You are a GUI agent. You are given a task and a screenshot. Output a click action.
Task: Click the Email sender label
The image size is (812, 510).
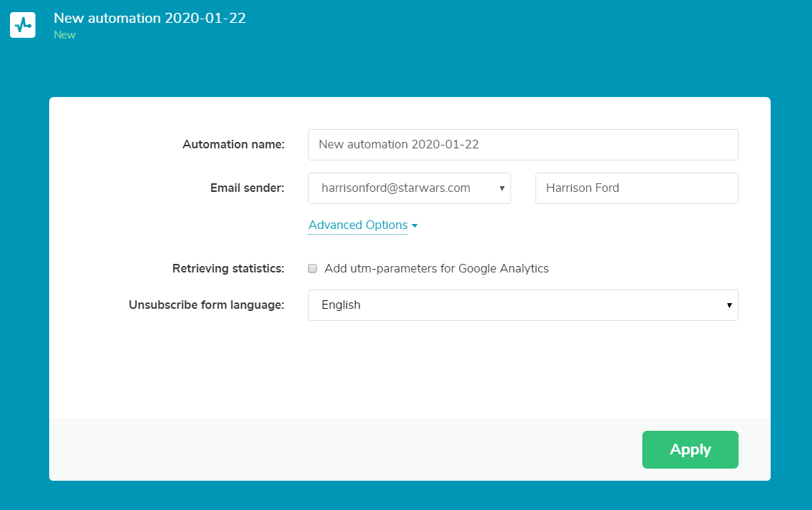pos(247,188)
